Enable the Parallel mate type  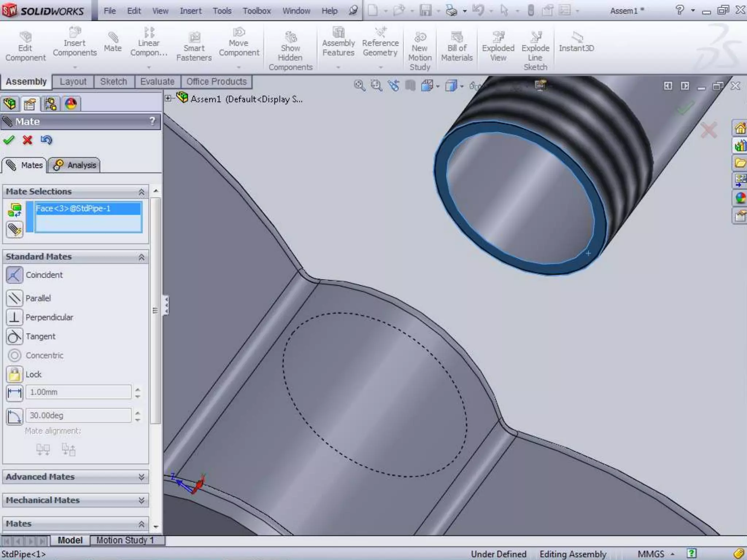pos(15,298)
